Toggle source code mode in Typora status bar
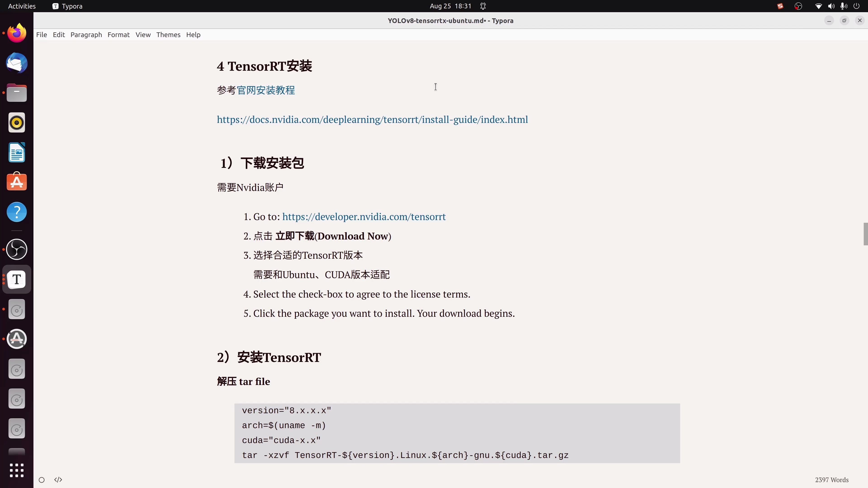868x488 pixels. 58,480
